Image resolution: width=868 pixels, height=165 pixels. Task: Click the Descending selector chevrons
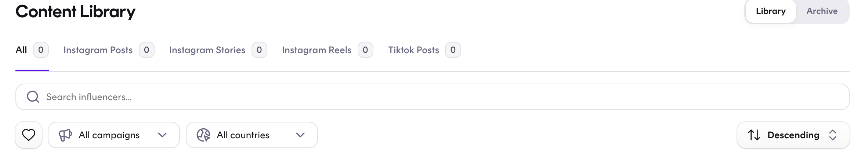(x=833, y=135)
